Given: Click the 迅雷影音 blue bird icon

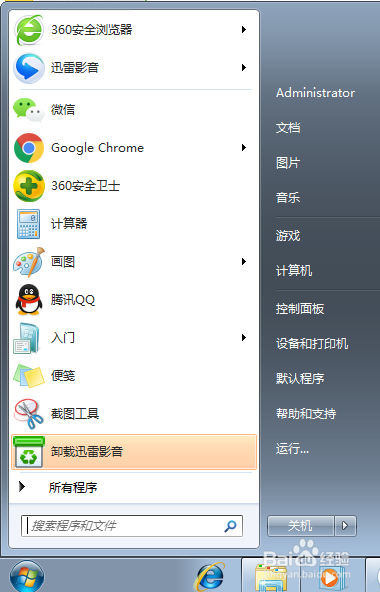Looking at the screenshot, I should point(29,68).
